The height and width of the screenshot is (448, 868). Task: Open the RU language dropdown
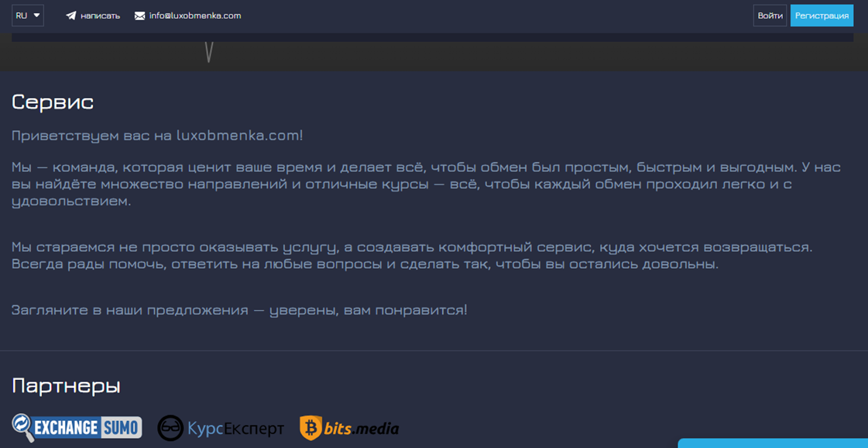click(x=28, y=16)
